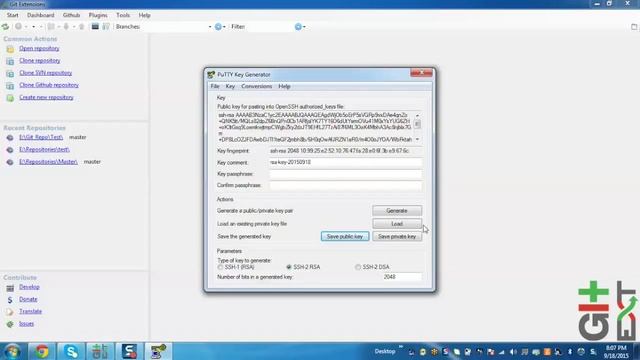
Task: Open the Branches combo box dropdown arrow
Action: point(210,27)
